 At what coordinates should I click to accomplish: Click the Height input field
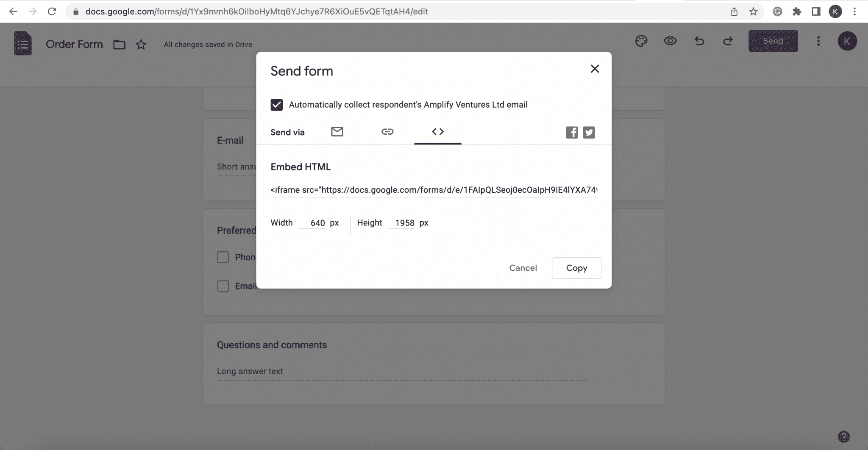402,223
